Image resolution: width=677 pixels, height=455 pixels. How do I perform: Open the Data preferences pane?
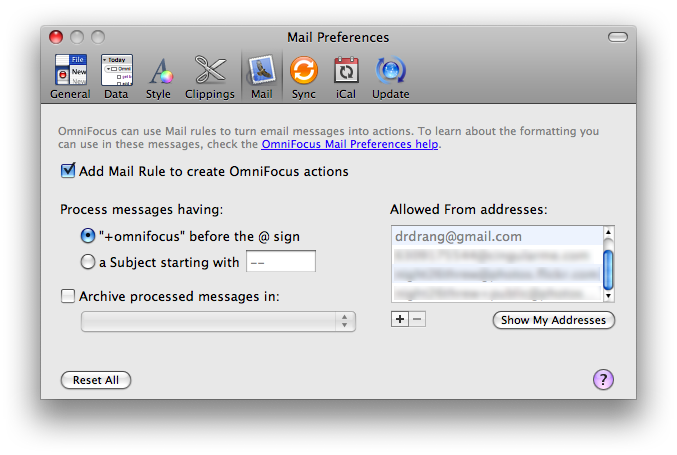coord(117,77)
